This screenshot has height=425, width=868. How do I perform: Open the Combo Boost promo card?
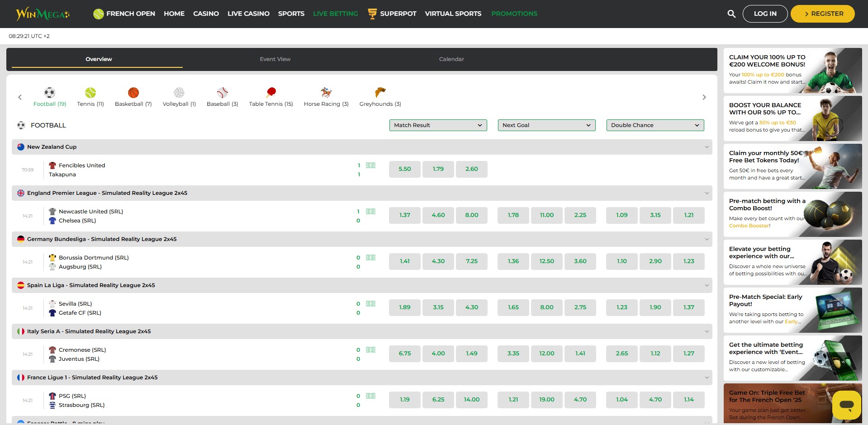pos(792,214)
